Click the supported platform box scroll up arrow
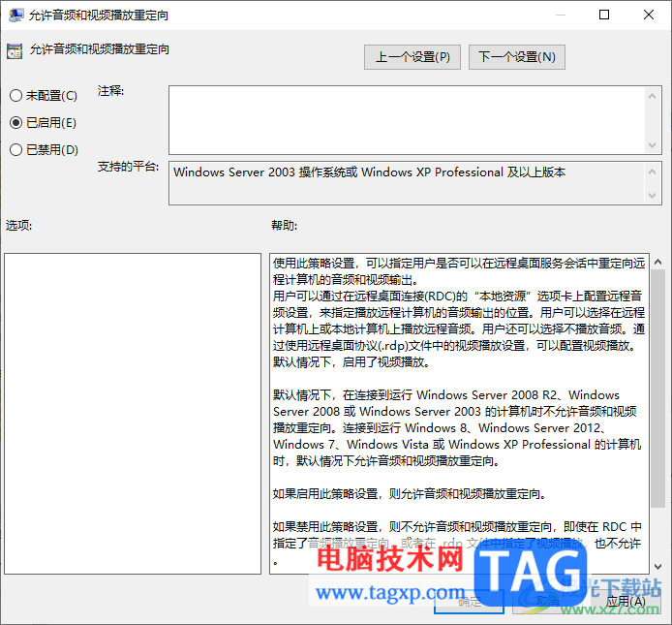672x625 pixels. click(x=653, y=172)
